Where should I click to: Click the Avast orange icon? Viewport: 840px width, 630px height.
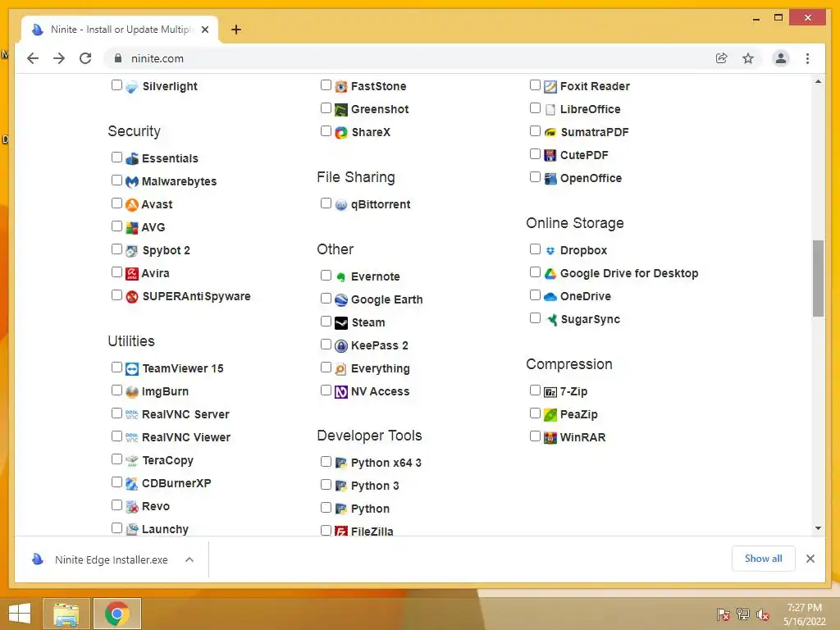[132, 204]
